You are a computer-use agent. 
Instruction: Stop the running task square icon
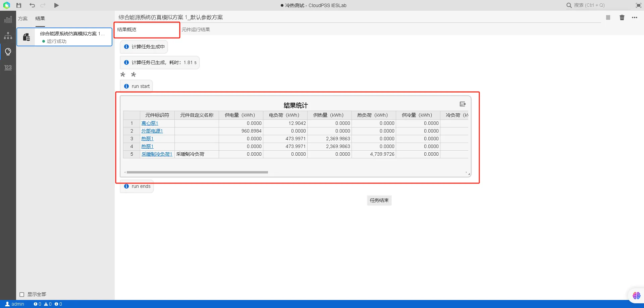(x=608, y=17)
